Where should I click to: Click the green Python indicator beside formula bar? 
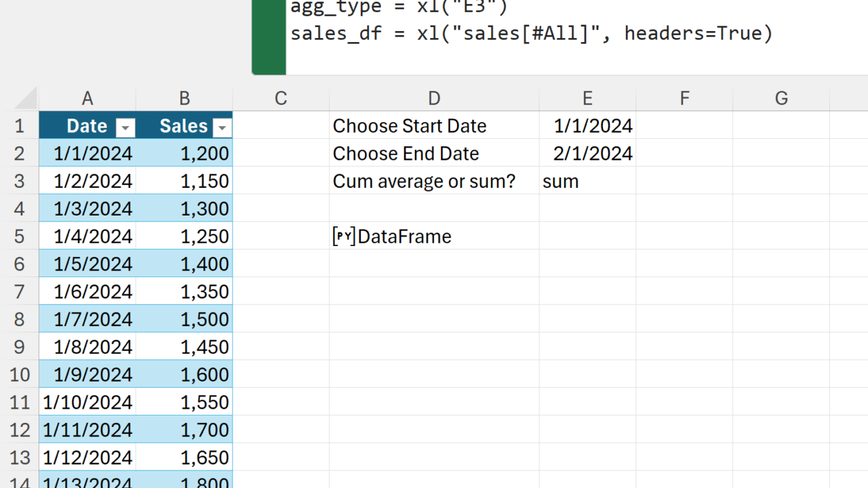[269, 37]
